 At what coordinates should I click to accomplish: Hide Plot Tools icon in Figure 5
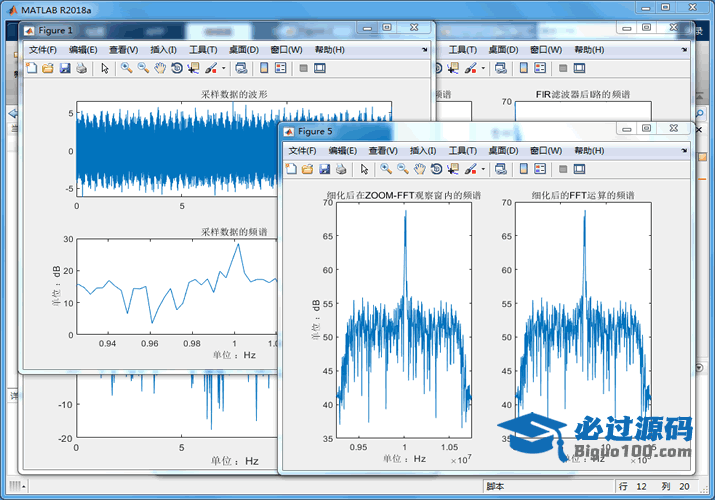(563, 169)
